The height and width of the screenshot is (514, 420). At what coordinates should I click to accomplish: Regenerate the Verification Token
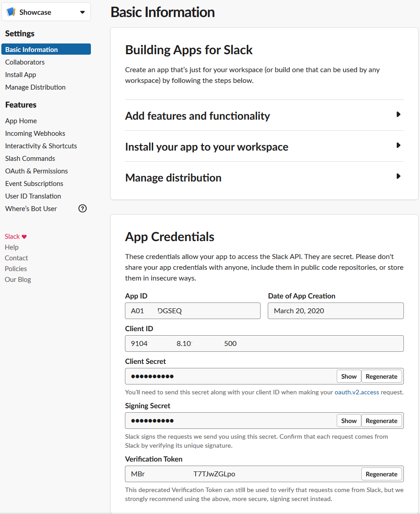point(381,474)
